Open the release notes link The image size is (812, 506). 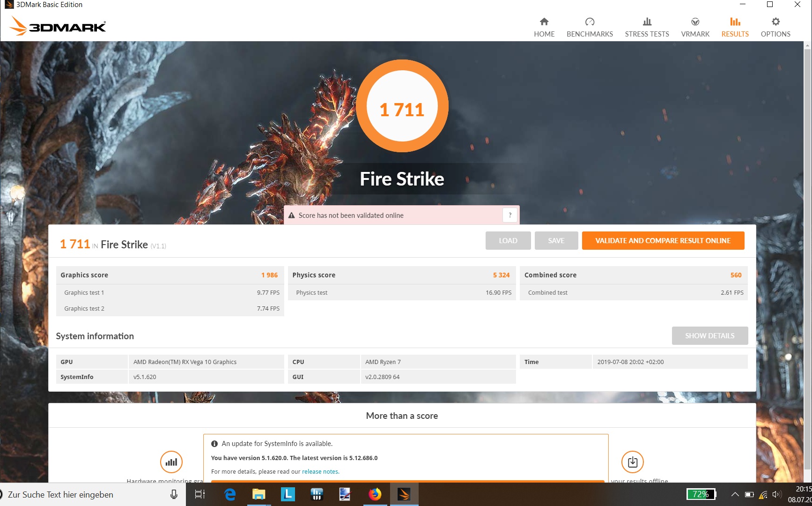pyautogui.click(x=320, y=472)
